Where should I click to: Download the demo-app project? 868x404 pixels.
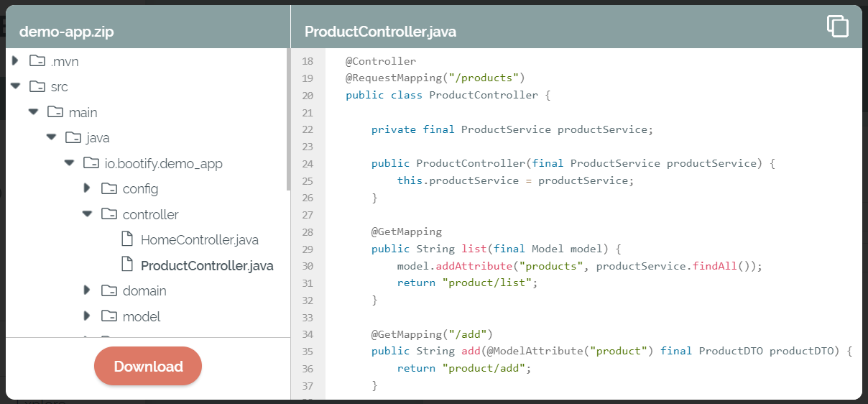tap(148, 366)
